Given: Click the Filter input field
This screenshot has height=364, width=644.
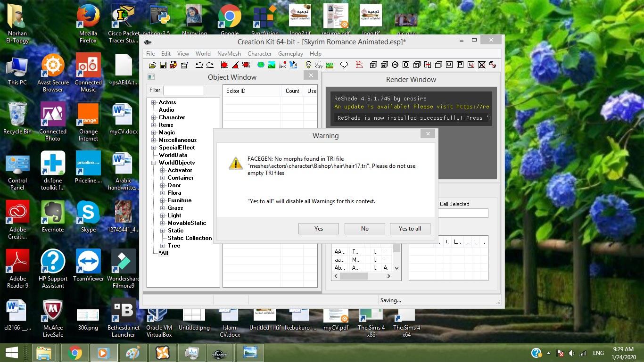Looking at the screenshot, I should (183, 90).
